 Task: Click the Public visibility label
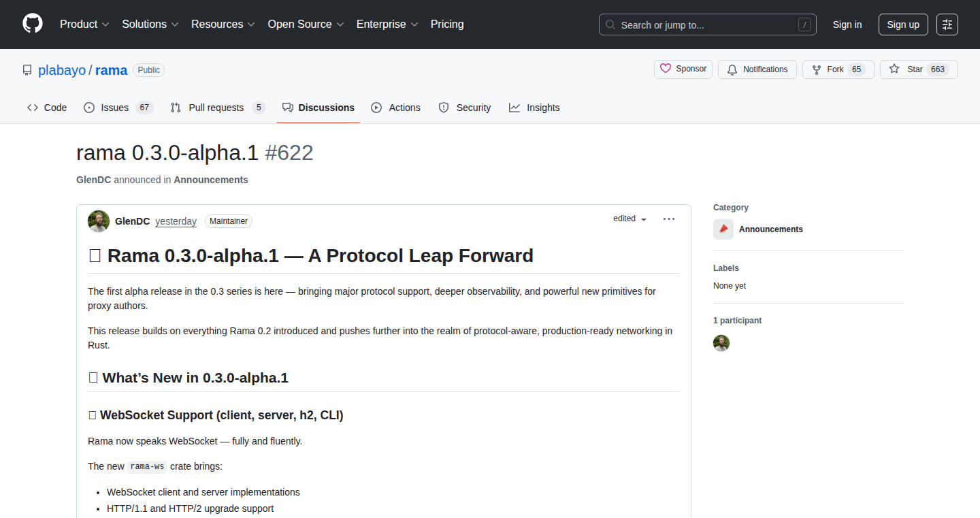[x=148, y=70]
